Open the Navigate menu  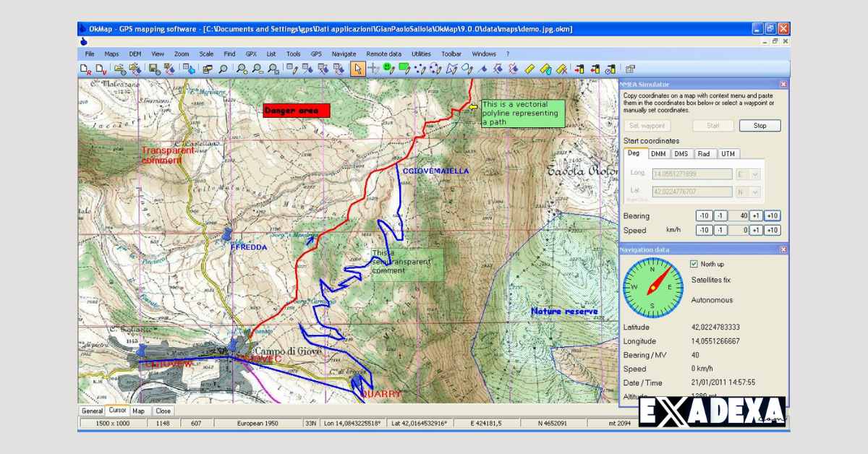(344, 53)
